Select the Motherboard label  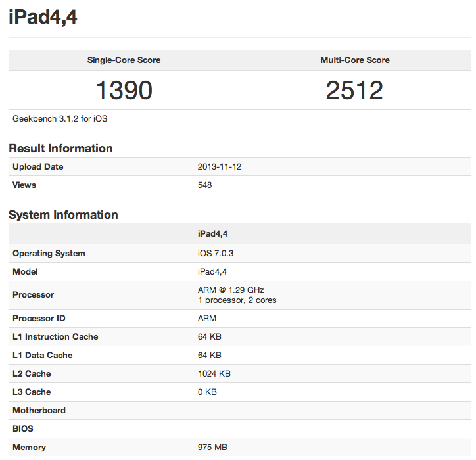[39, 411]
